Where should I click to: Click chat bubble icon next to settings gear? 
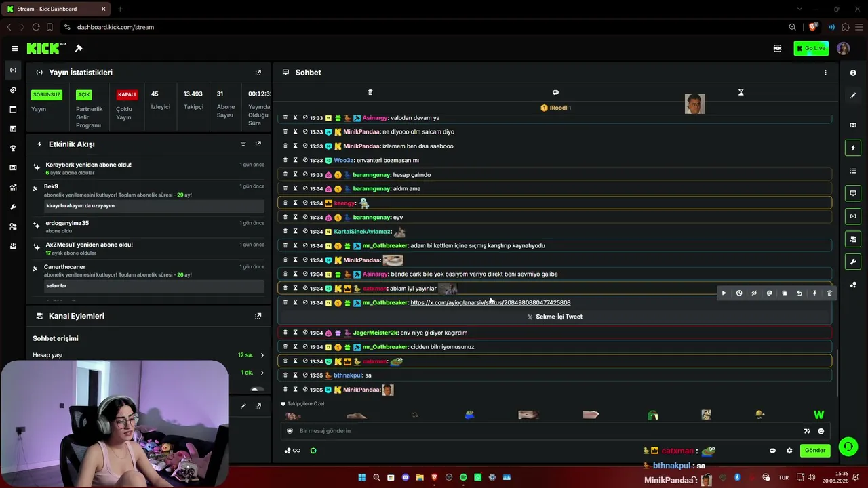(x=772, y=451)
